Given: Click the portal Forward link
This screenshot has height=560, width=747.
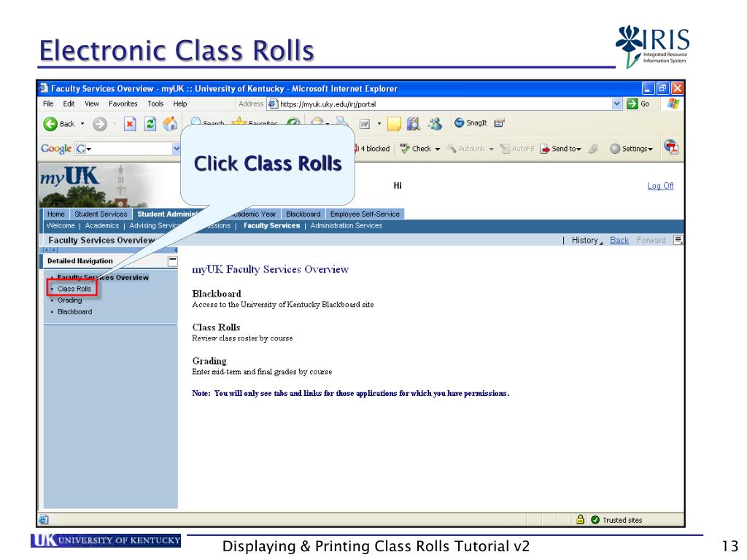Looking at the screenshot, I should (x=651, y=241).
